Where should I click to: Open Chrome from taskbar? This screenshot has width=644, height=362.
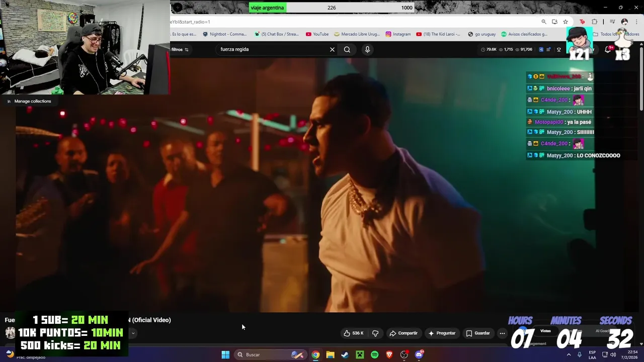[315, 354]
